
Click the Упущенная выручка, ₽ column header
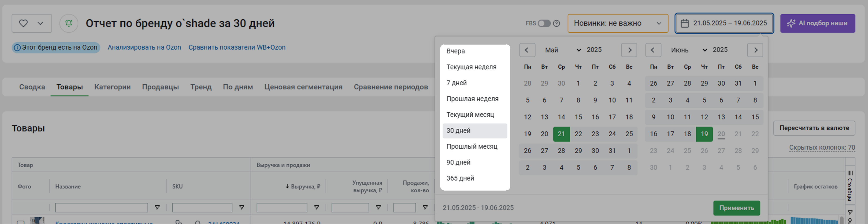pyautogui.click(x=367, y=186)
